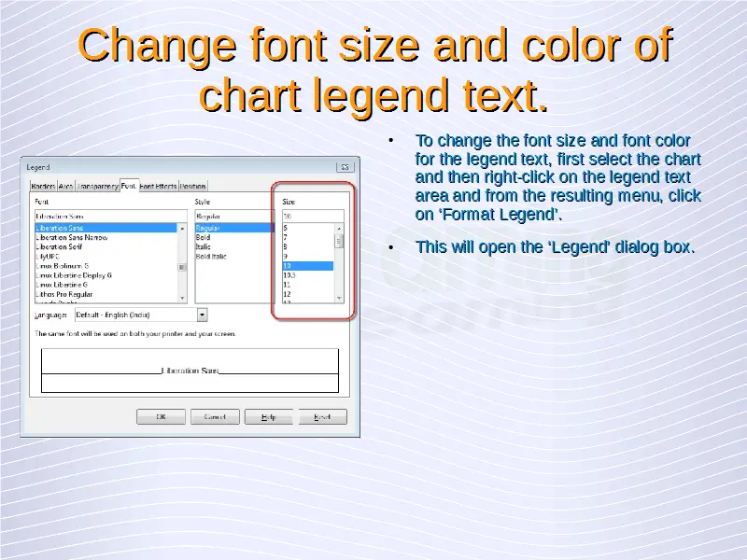
Task: Click the Cancel button
Action: pyautogui.click(x=215, y=417)
